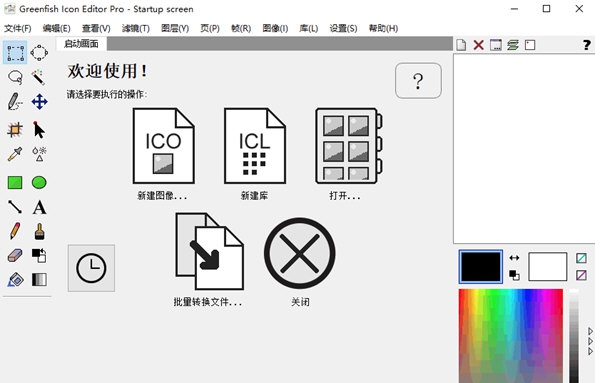Click the 打开 image library button
The height and width of the screenshot is (383, 603).
348,154
